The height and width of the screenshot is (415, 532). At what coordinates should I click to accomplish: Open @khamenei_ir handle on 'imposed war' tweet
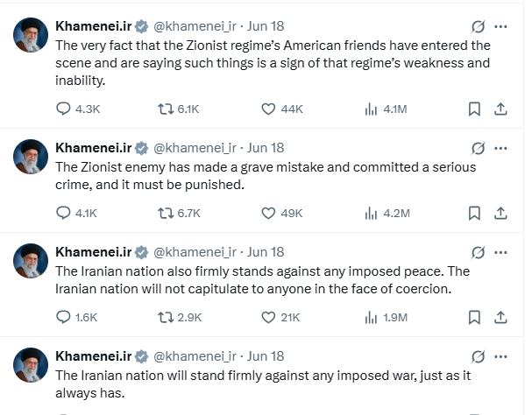(195, 356)
